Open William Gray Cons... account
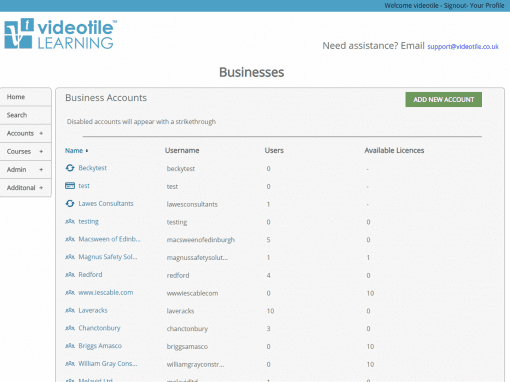Image resolution: width=510 pixels, height=382 pixels. (108, 364)
